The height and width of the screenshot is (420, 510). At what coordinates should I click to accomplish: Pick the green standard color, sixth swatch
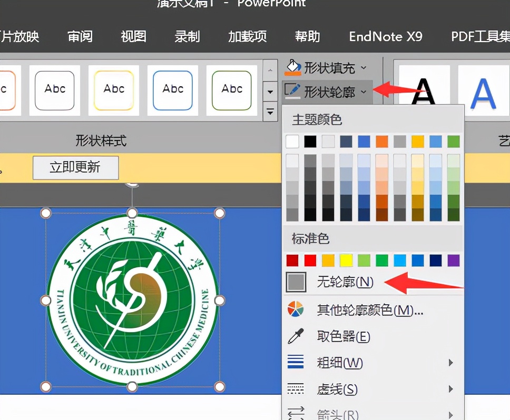click(x=382, y=260)
